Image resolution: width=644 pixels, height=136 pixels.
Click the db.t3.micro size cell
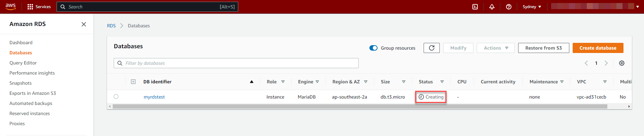[x=393, y=97]
